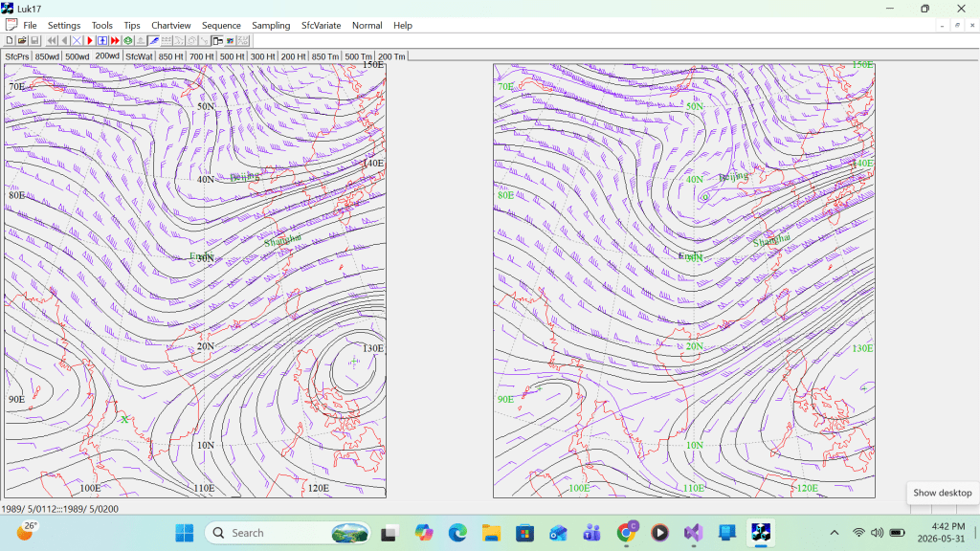This screenshot has height=551, width=980.
Task: Open the Sequence menu
Action: point(221,26)
